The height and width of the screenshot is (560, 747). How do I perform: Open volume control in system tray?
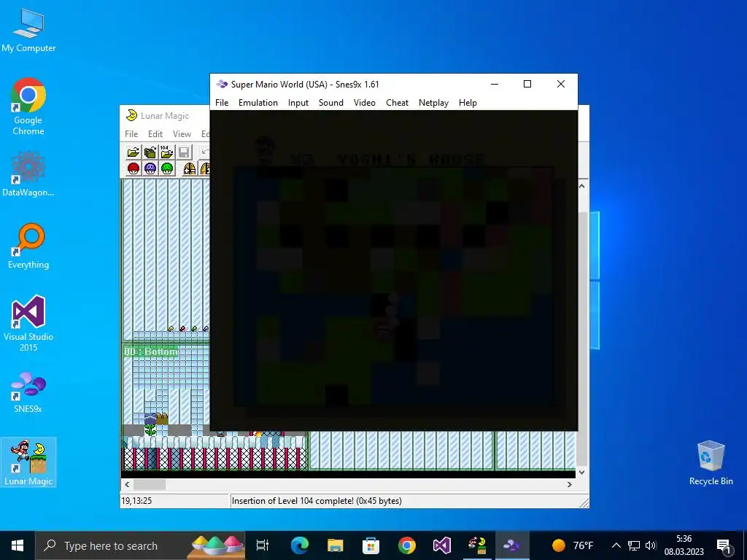point(650,545)
